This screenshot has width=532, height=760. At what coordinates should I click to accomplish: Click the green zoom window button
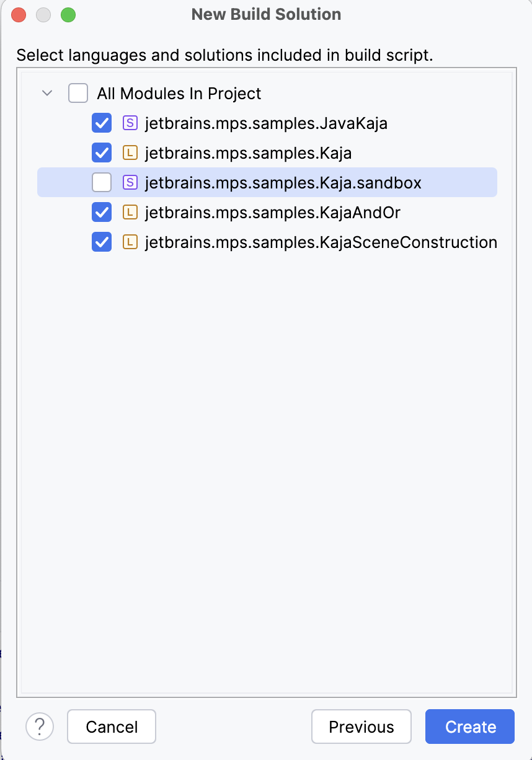pos(68,14)
